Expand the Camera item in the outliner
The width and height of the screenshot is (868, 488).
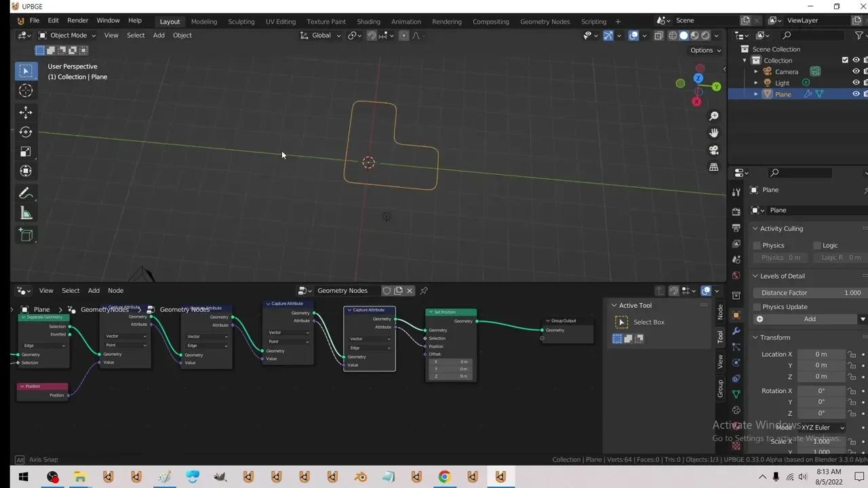tap(755, 71)
